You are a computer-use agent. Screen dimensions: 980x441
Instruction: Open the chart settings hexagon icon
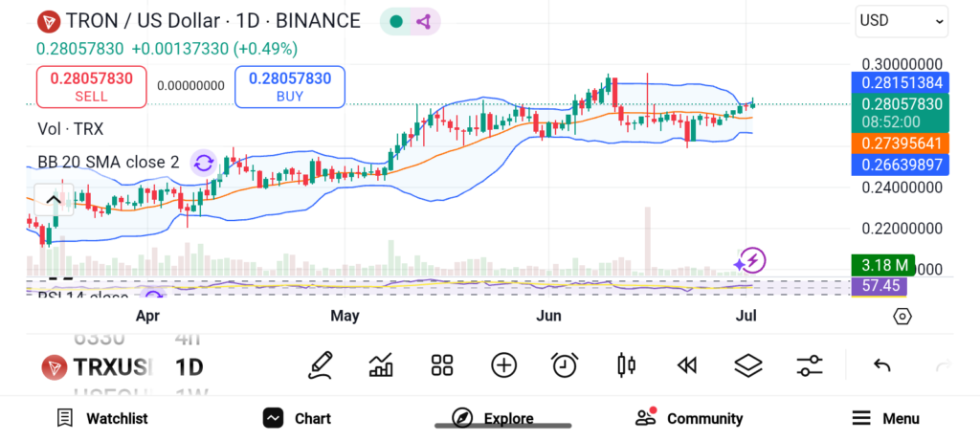click(x=902, y=316)
